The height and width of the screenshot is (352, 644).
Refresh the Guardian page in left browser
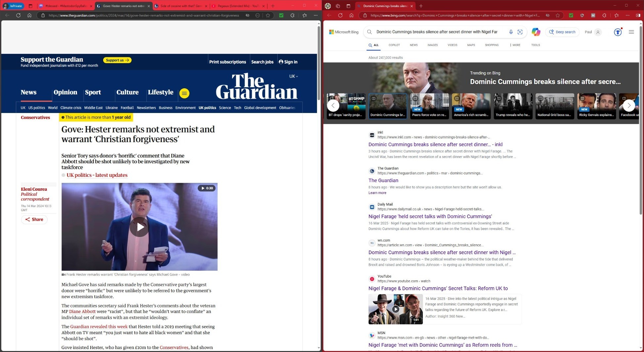(x=18, y=15)
